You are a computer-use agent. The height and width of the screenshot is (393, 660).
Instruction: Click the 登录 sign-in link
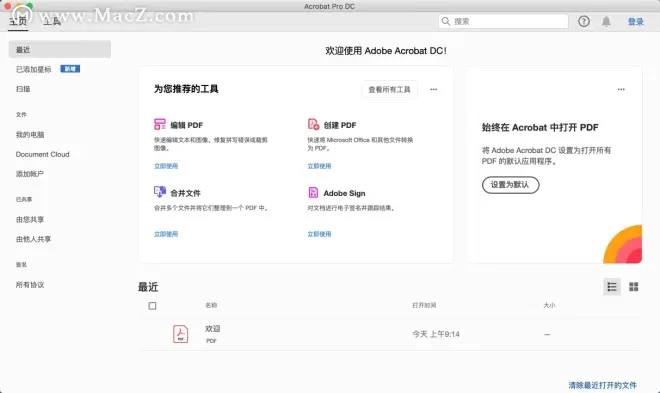[636, 21]
